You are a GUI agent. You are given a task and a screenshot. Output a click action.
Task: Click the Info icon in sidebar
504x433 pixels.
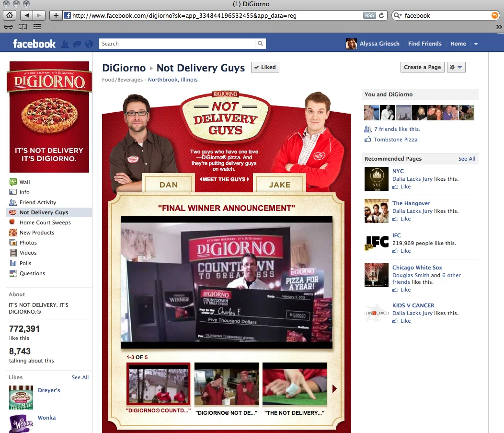point(13,192)
